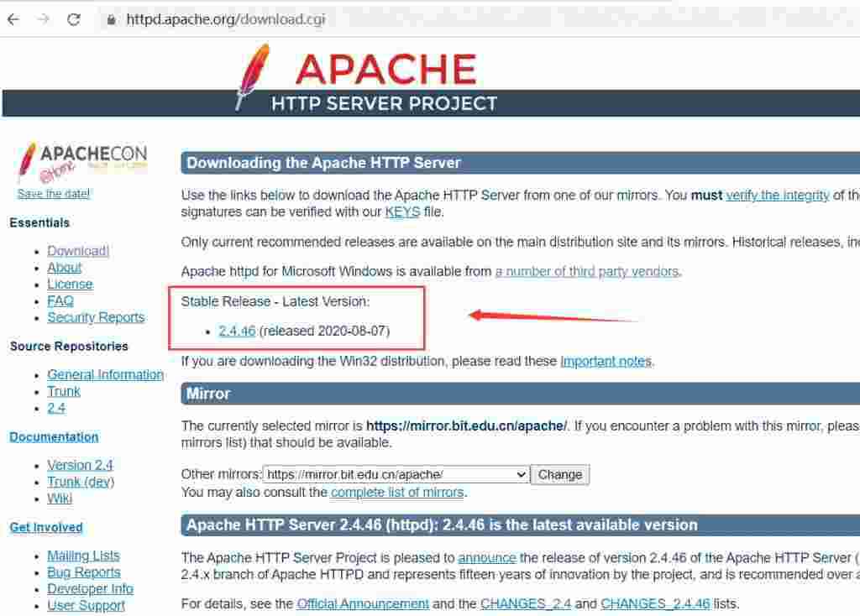
Task: Follow the verify the integrity link
Action: click(777, 195)
